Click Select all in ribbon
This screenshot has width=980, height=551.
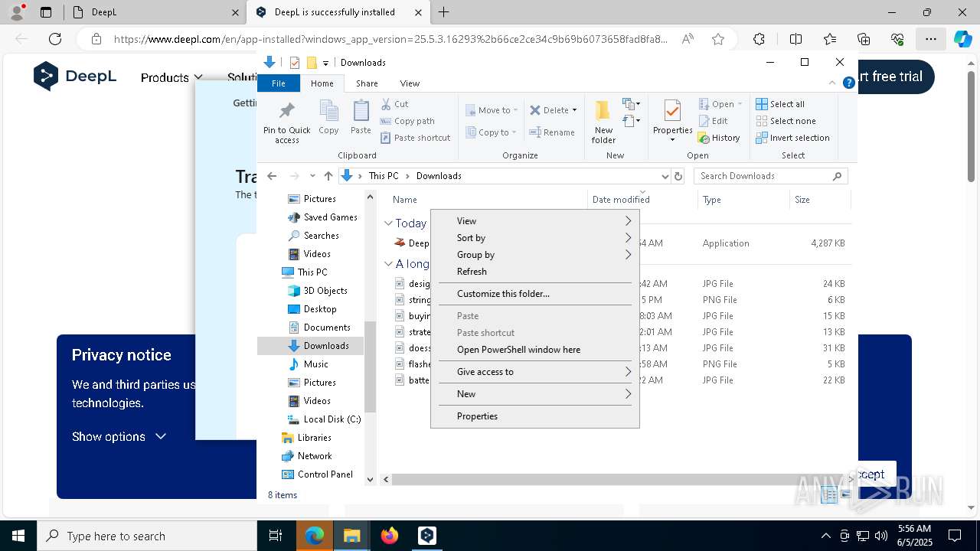pyautogui.click(x=780, y=104)
